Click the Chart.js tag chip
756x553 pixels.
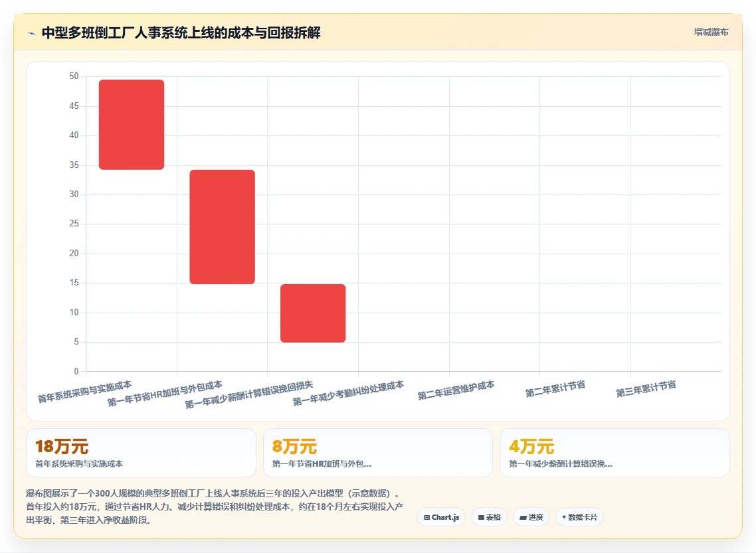pos(441,517)
